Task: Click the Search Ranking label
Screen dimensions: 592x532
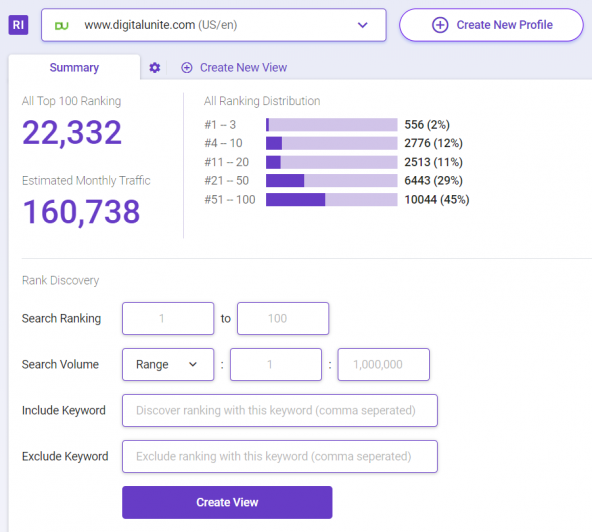Action: (61, 318)
